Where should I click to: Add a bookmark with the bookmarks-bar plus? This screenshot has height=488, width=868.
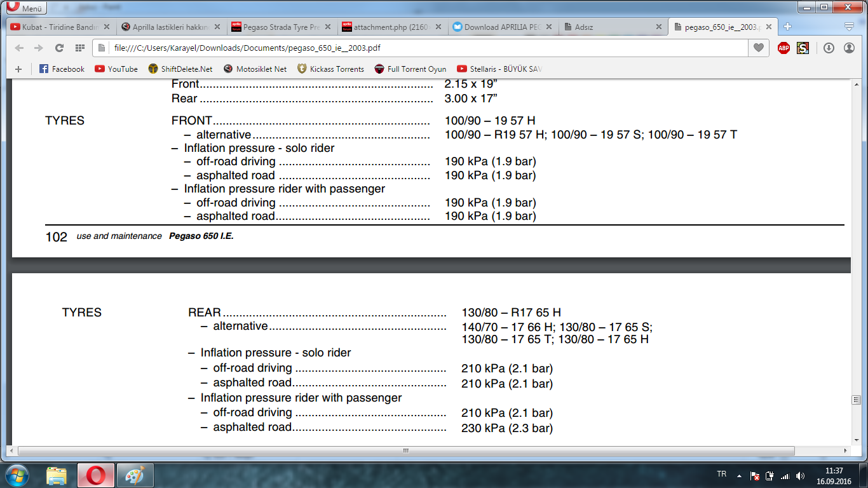pos(18,69)
